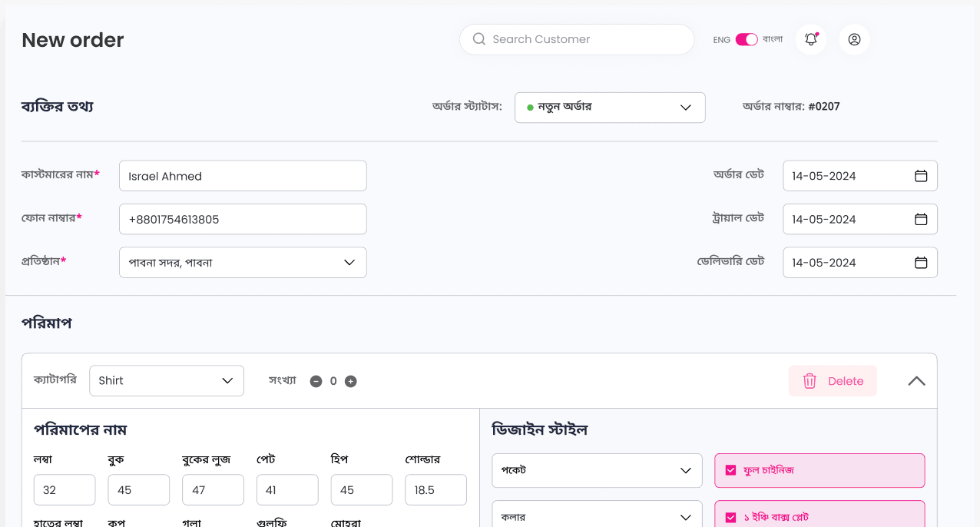Click the trash icon in Delete
The image size is (980, 527).
809,381
